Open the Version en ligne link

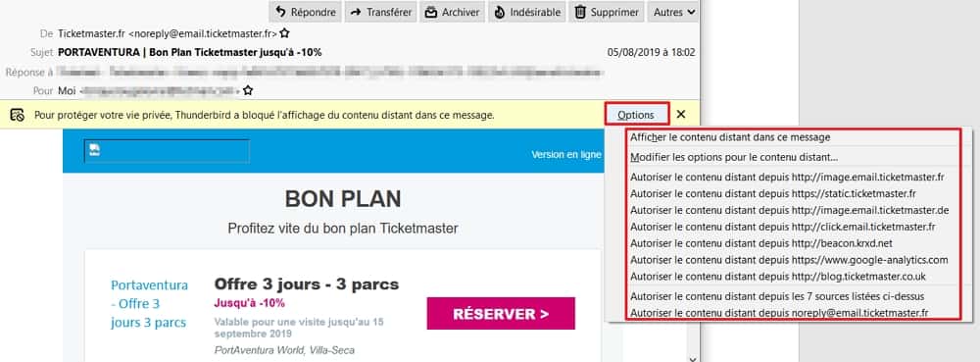tap(566, 154)
